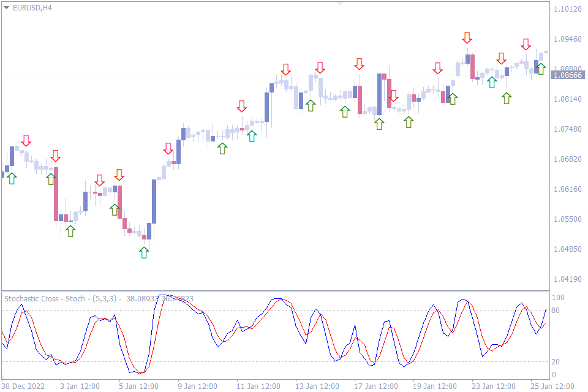Click the rightmost red sell arrow near 25 Jan

click(x=526, y=44)
